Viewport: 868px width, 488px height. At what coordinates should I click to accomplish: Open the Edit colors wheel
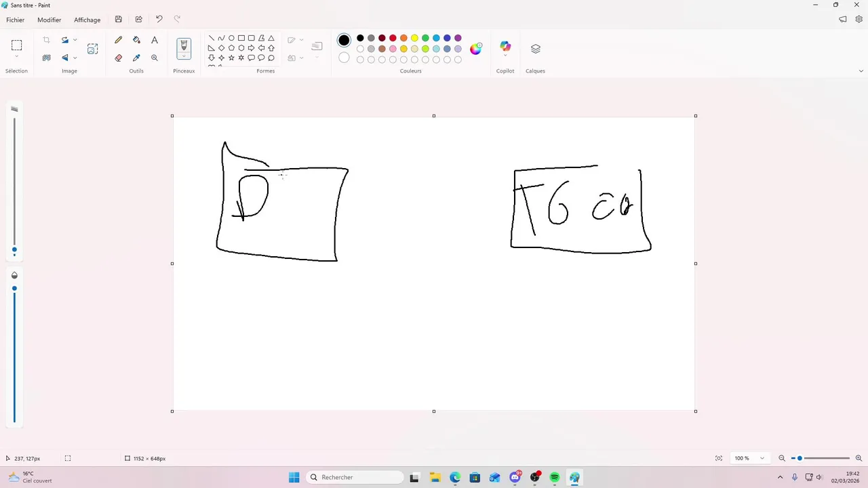(x=476, y=48)
